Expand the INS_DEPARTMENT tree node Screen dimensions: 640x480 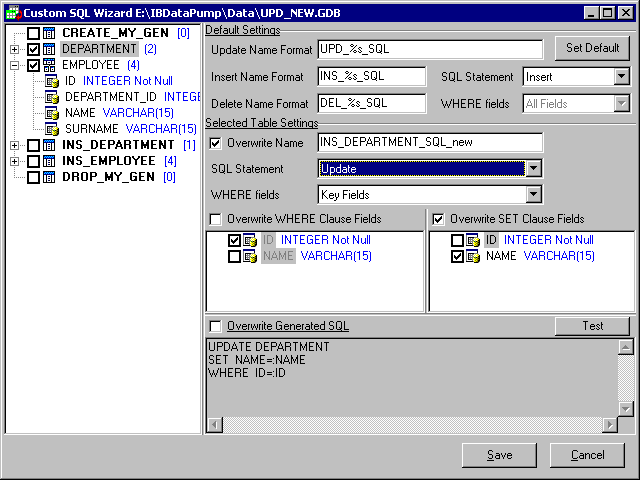[14, 145]
